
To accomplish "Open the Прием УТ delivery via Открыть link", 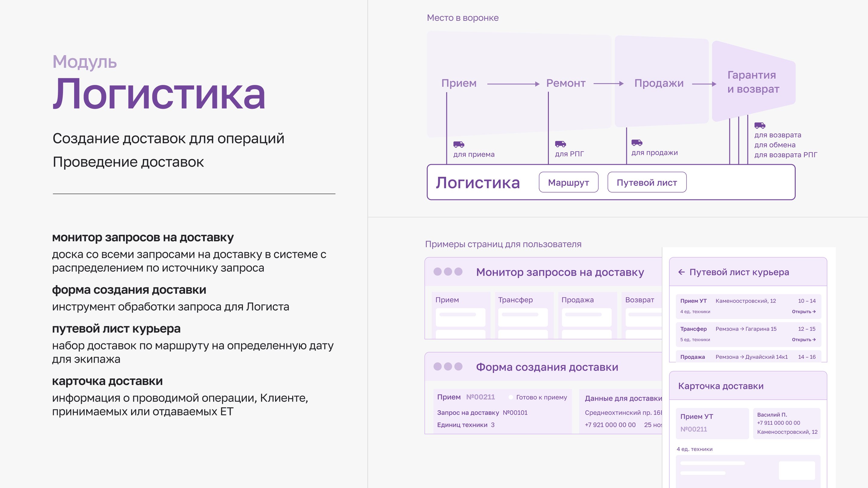I will (803, 312).
